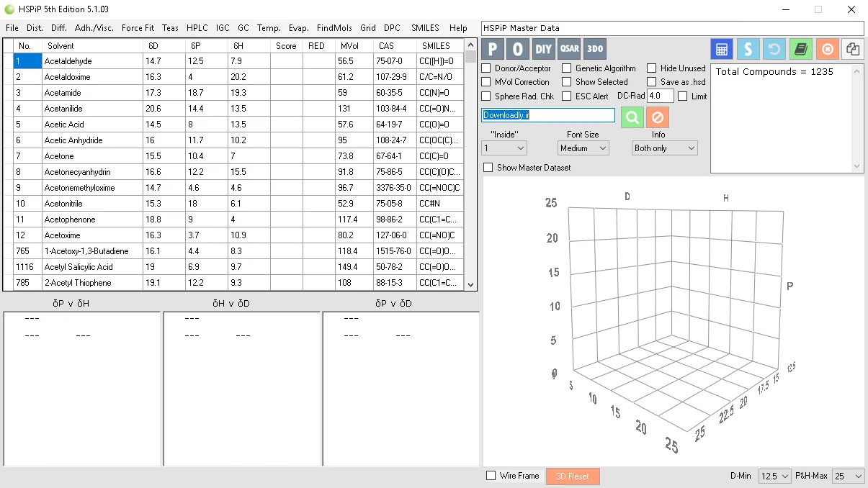Screen dimensions: 868x488
Task: Select the Acetophenone solvent cell
Action: (x=92, y=220)
